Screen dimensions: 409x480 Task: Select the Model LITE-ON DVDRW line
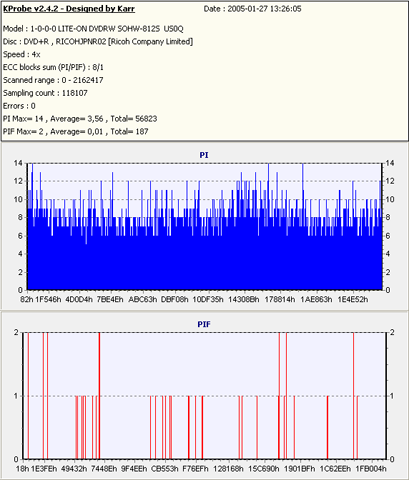[x=93, y=29]
